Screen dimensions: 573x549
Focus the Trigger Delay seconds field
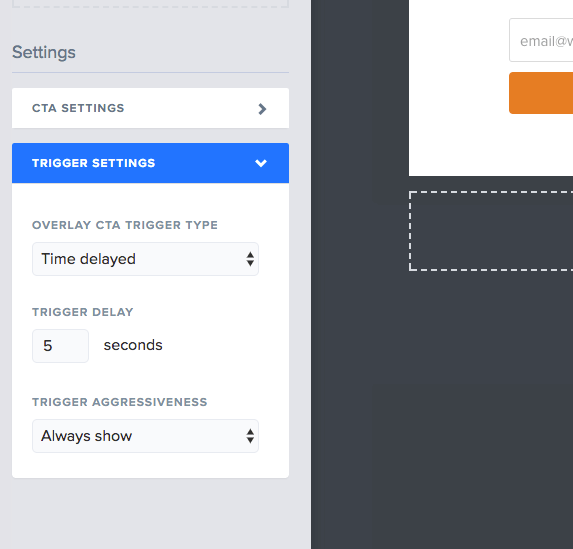point(60,346)
